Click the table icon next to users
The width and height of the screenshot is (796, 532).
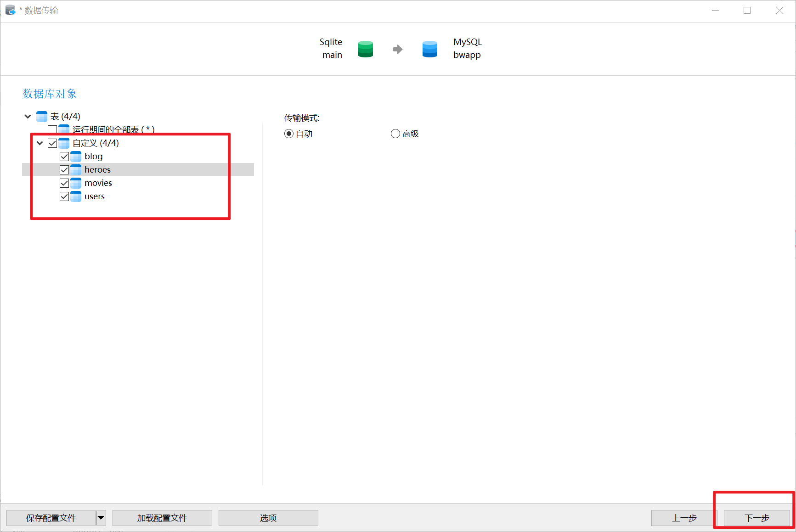pos(76,196)
